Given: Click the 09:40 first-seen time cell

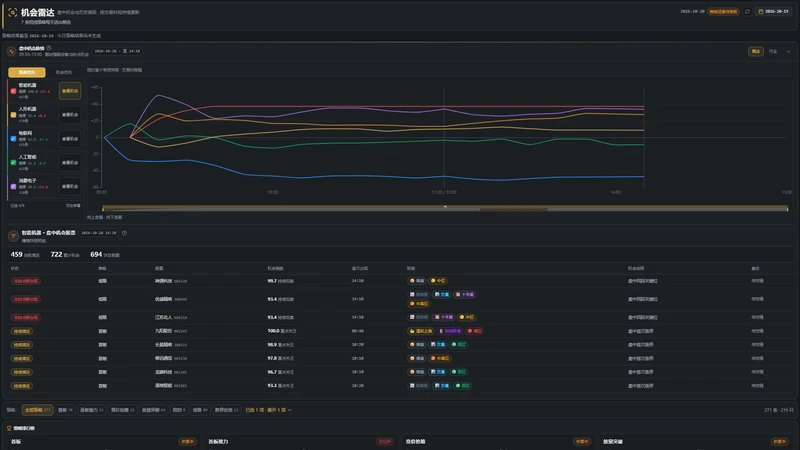Looking at the screenshot, I should click(x=358, y=331).
